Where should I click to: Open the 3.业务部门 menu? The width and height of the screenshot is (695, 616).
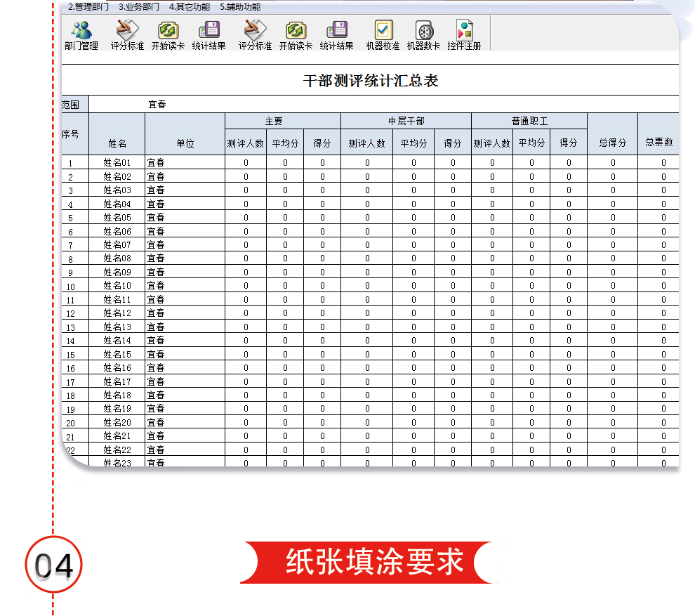click(138, 7)
